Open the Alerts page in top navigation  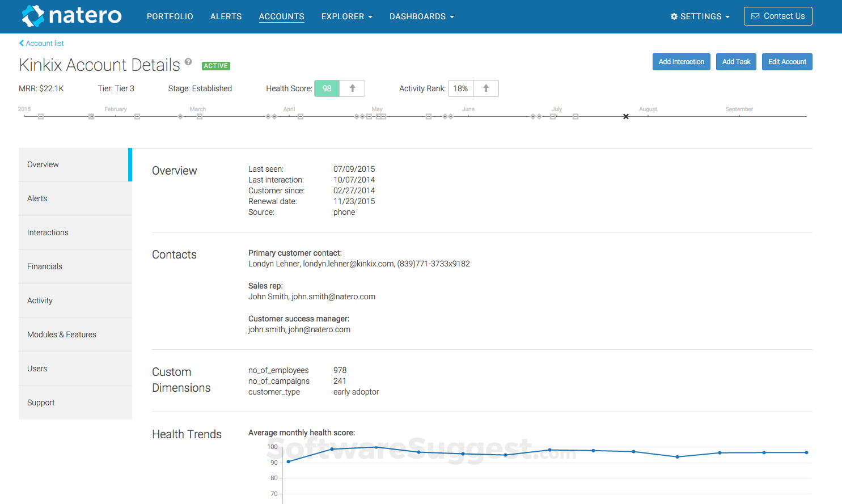[x=226, y=16]
